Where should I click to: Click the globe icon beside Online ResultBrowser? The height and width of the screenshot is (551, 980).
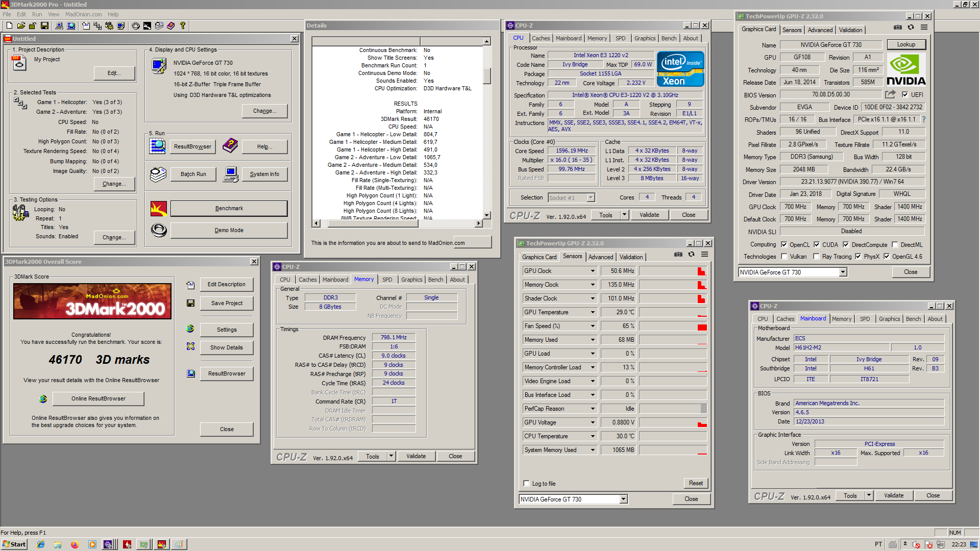(43, 398)
